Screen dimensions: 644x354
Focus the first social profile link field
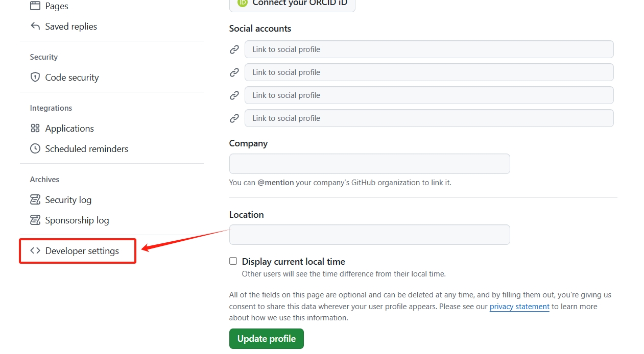pos(429,49)
